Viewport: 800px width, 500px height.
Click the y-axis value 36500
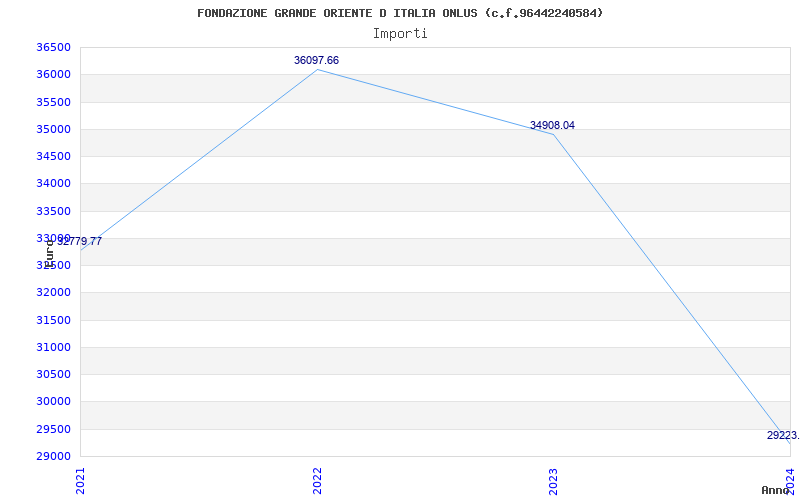point(53,47)
